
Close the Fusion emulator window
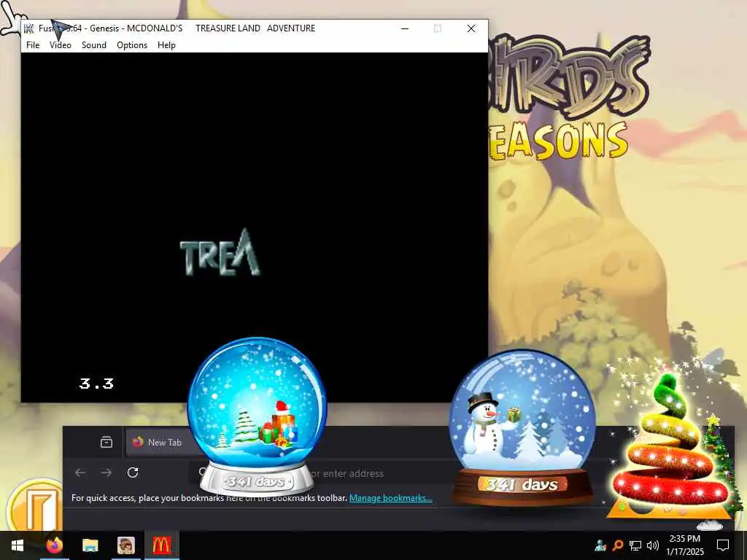471,28
